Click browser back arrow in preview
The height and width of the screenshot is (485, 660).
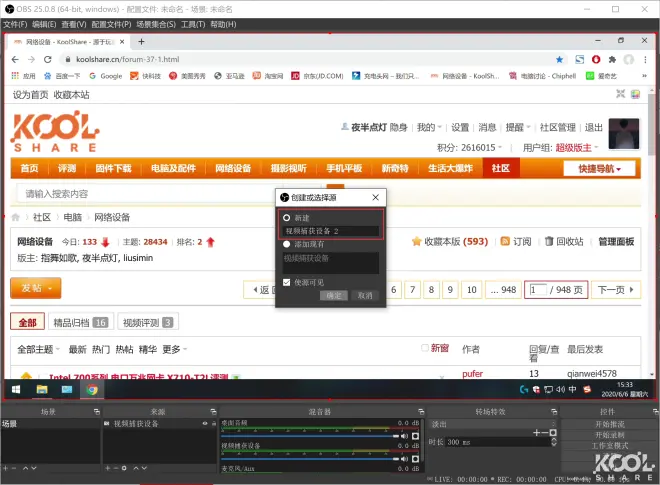coord(15,59)
